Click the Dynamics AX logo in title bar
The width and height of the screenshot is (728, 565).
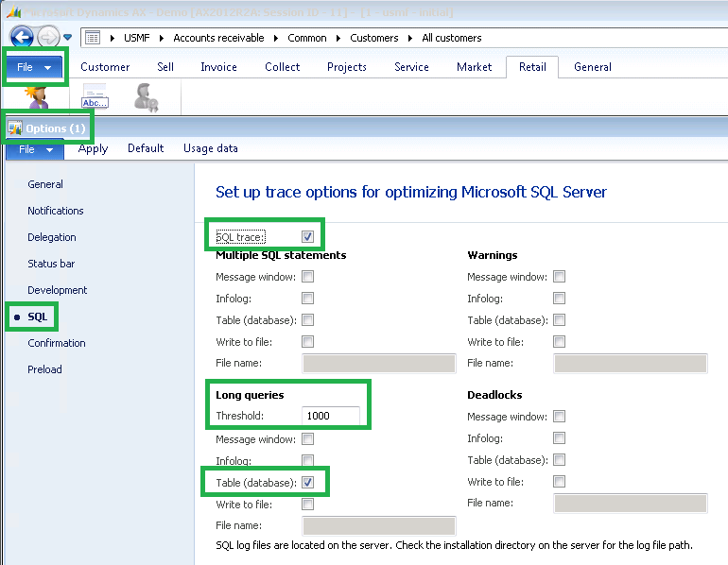coord(12,12)
